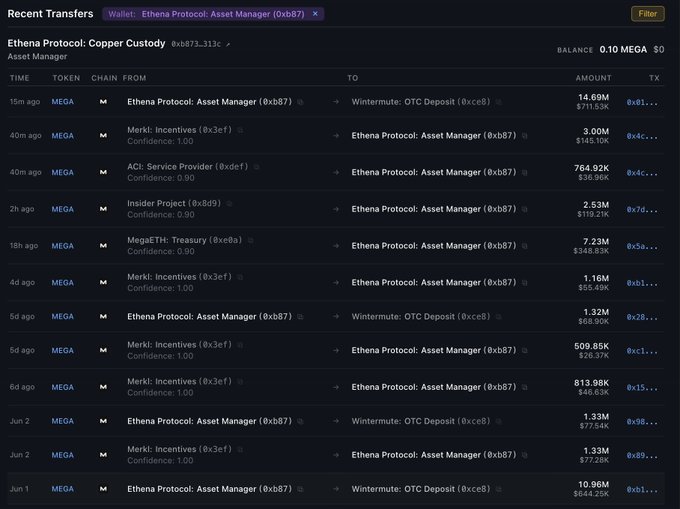Click the 0.10 MEGA balance value
The width and height of the screenshot is (680, 509).
point(623,49)
